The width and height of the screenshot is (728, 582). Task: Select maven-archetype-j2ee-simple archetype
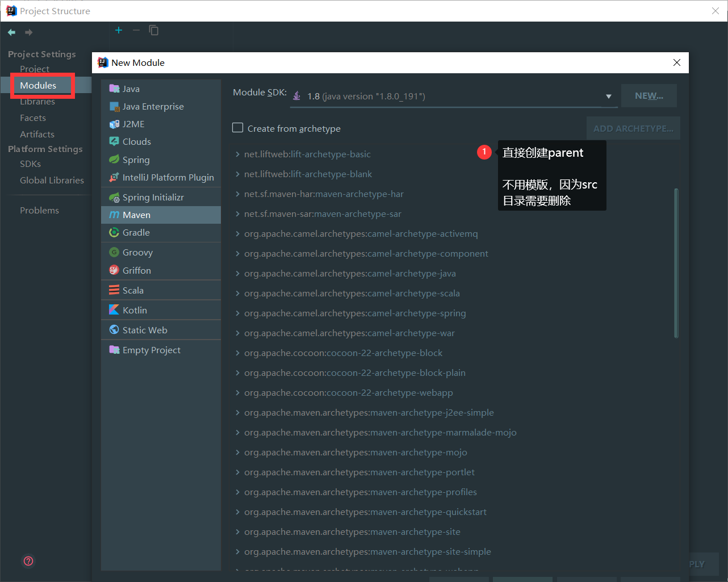point(369,412)
